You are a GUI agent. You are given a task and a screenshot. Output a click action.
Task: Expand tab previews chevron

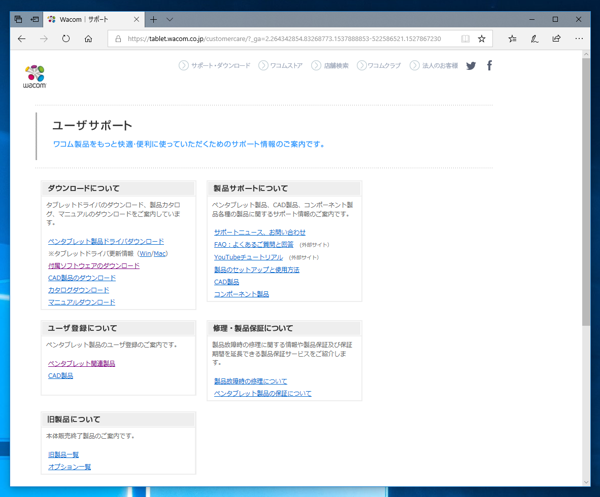(170, 19)
